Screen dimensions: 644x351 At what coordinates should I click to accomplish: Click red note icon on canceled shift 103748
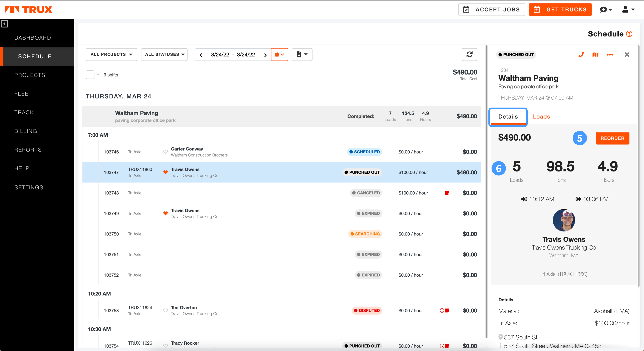447,193
